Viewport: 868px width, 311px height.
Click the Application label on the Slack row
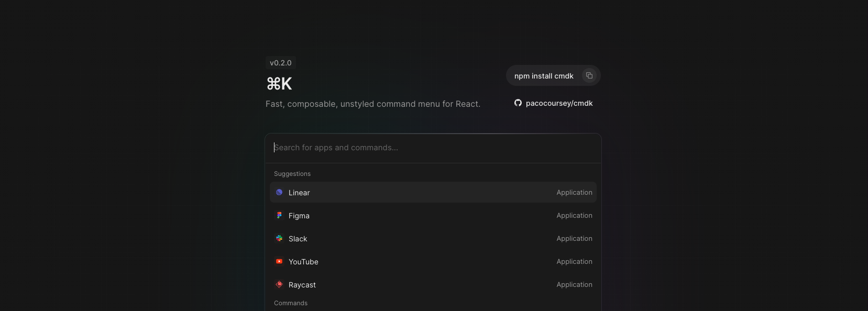click(x=575, y=239)
